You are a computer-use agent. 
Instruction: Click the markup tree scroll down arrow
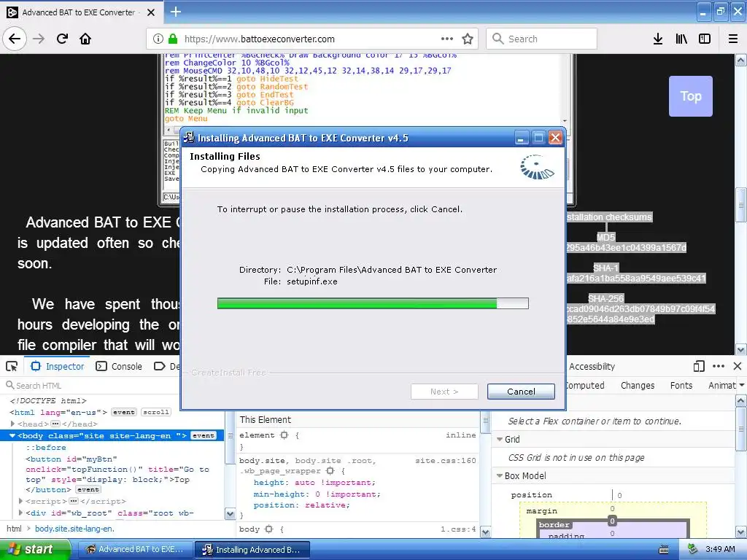tap(230, 514)
